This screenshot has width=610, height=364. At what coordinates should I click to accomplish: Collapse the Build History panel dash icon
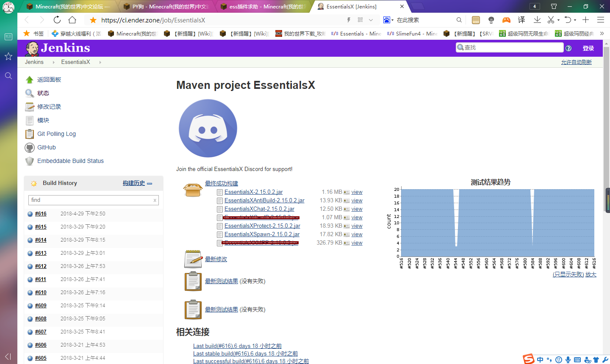point(150,184)
